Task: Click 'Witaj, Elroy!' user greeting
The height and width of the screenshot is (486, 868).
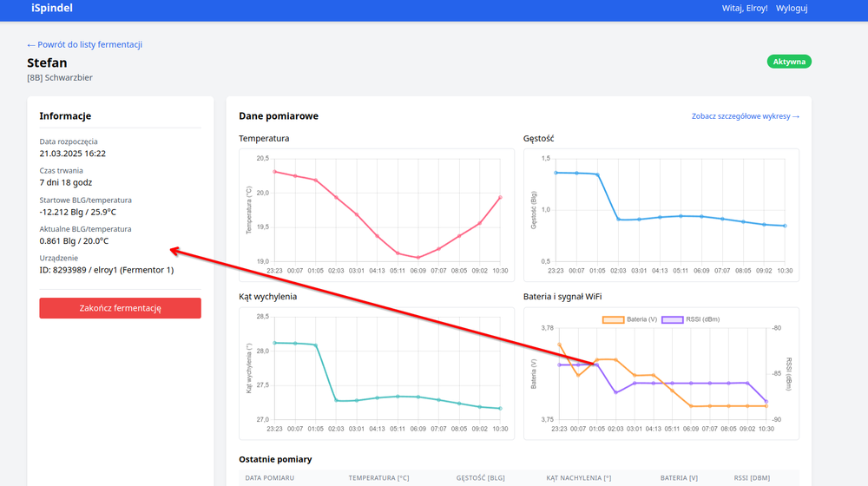Action: 720,9
